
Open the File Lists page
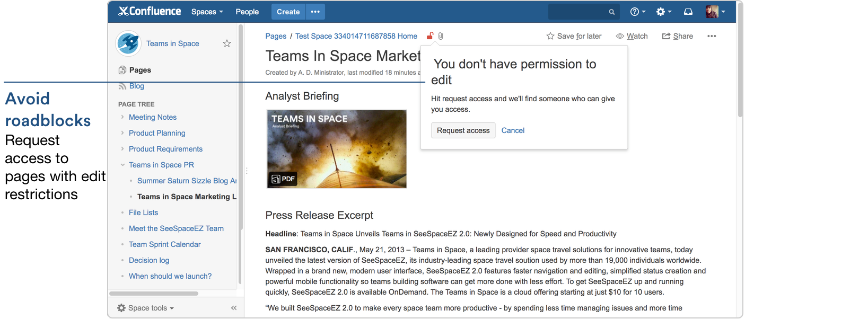pyautogui.click(x=143, y=212)
